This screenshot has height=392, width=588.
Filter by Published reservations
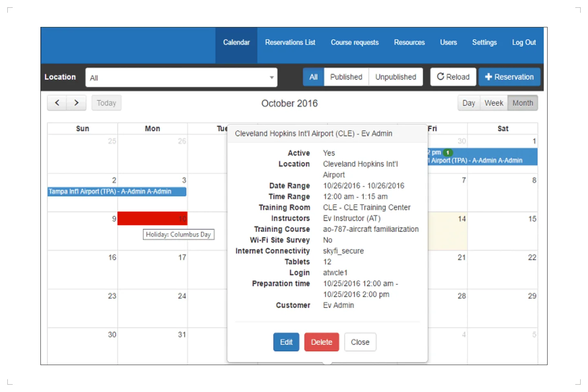coord(346,77)
